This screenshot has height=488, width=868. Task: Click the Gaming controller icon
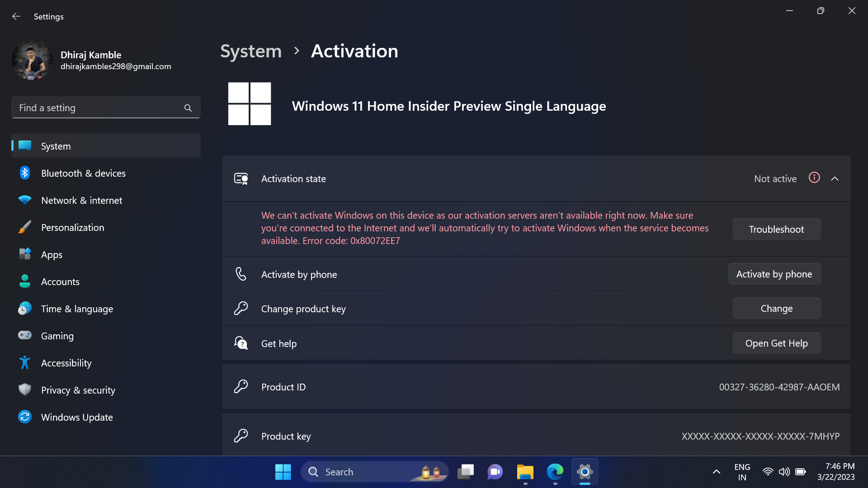point(25,335)
